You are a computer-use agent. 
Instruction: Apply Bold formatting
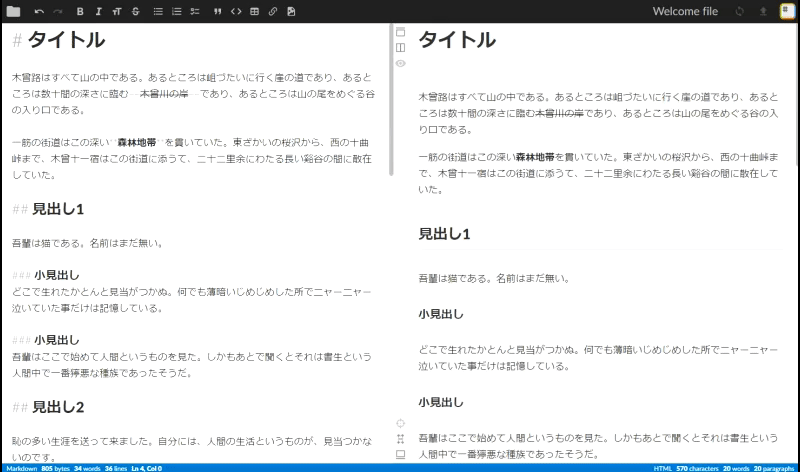click(x=80, y=11)
